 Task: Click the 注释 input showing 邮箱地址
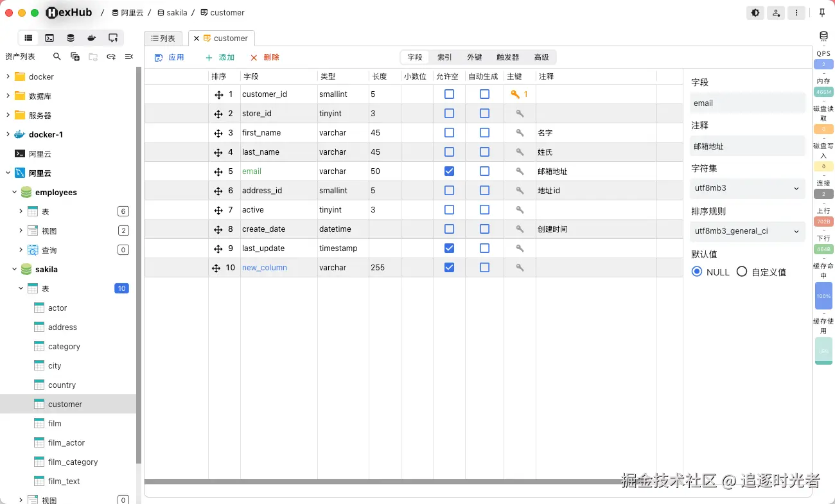(748, 146)
